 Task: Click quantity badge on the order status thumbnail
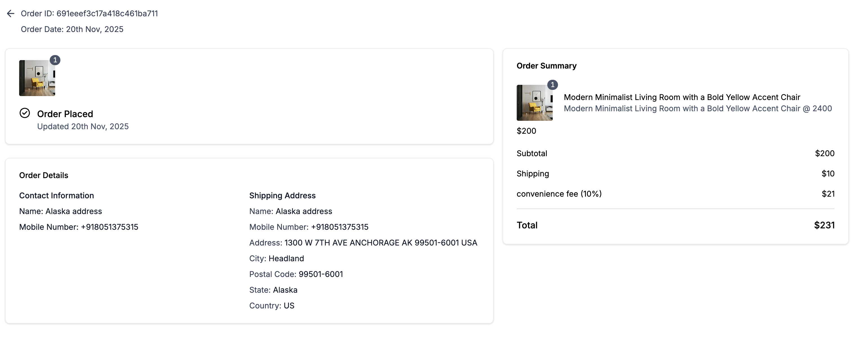(55, 60)
